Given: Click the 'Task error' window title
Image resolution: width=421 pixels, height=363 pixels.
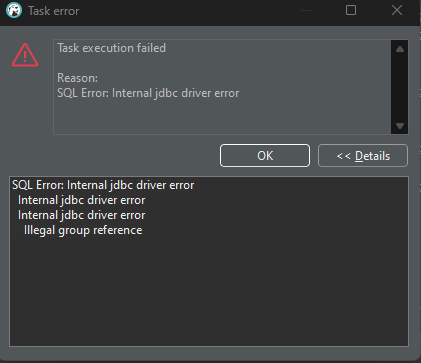Looking at the screenshot, I should 54,11.
